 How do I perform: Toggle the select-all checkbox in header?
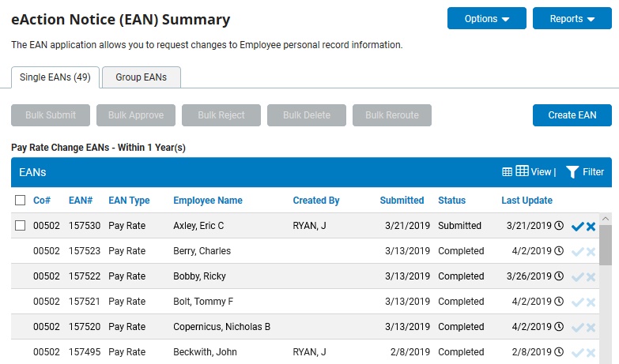(x=20, y=201)
